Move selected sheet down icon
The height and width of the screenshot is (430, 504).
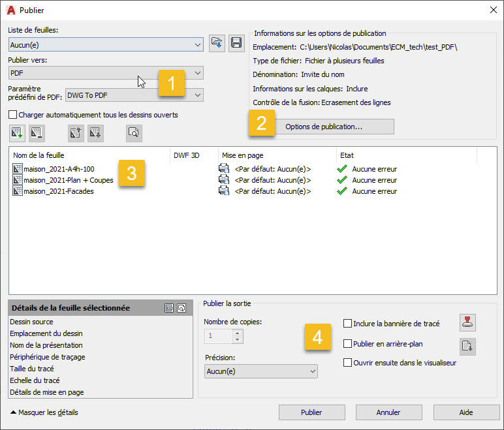pyautogui.click(x=95, y=133)
